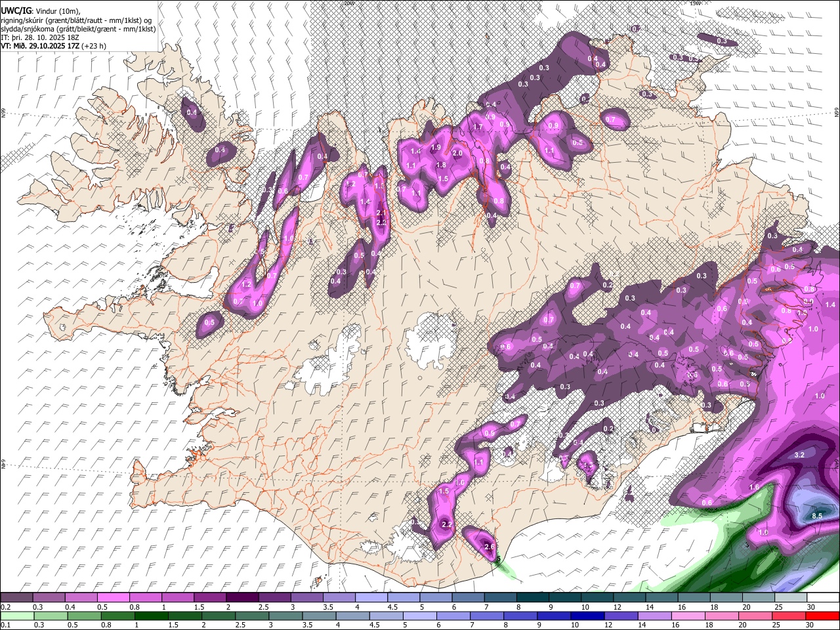The height and width of the screenshot is (630, 840).
Task: Click the 2.0 precipitation value in the north
Action: click(457, 153)
